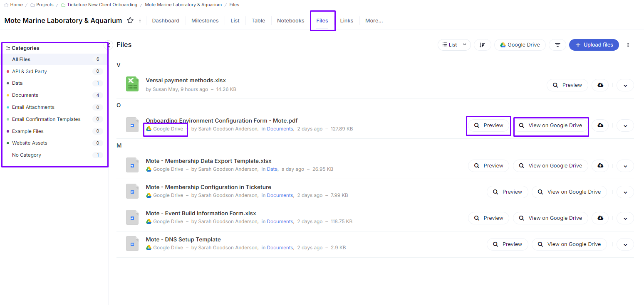The image size is (644, 305).
Task: Select the Files tab
Action: (322, 21)
